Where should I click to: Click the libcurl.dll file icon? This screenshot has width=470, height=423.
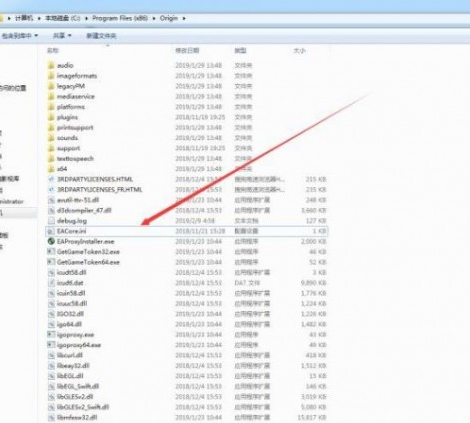point(51,355)
